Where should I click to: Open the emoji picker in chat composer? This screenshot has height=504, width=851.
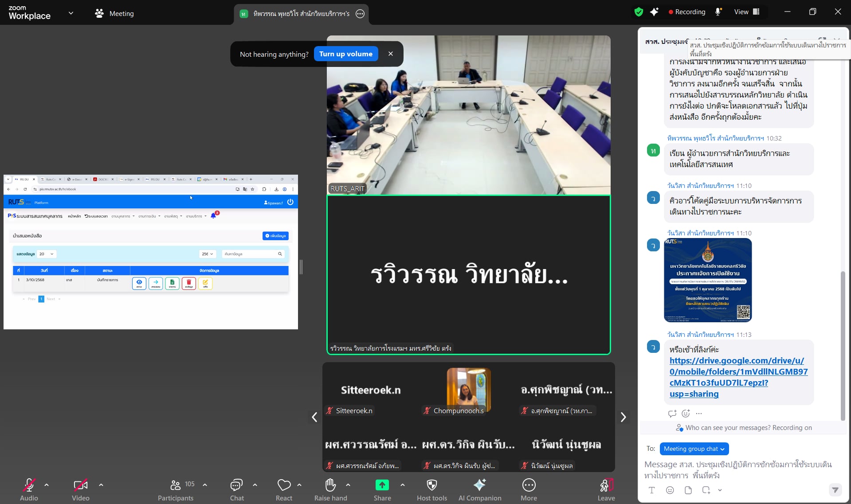(670, 490)
